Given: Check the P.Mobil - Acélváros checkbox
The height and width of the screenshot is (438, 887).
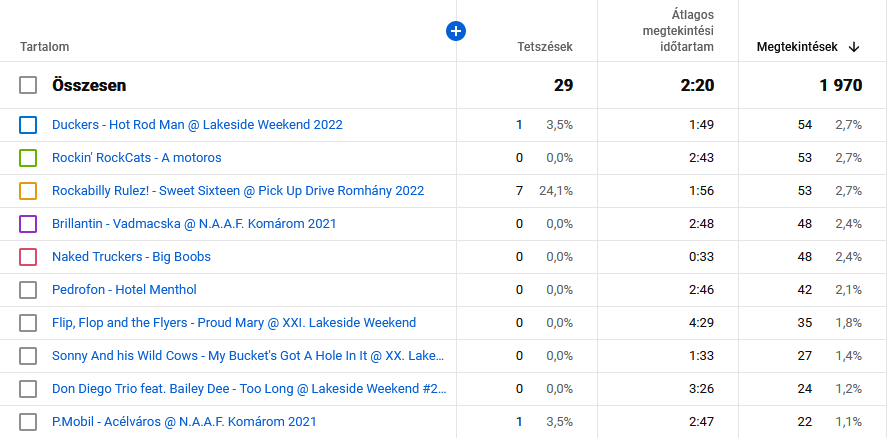Looking at the screenshot, I should tap(28, 422).
